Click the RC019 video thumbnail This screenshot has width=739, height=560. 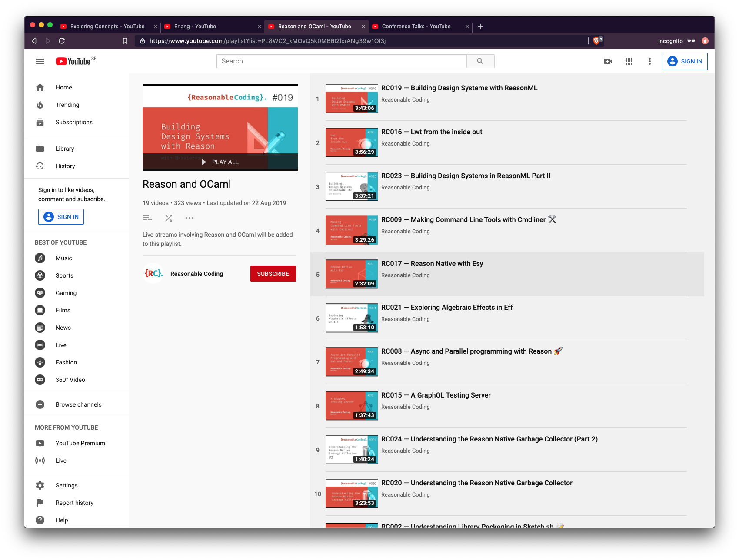pos(351,99)
